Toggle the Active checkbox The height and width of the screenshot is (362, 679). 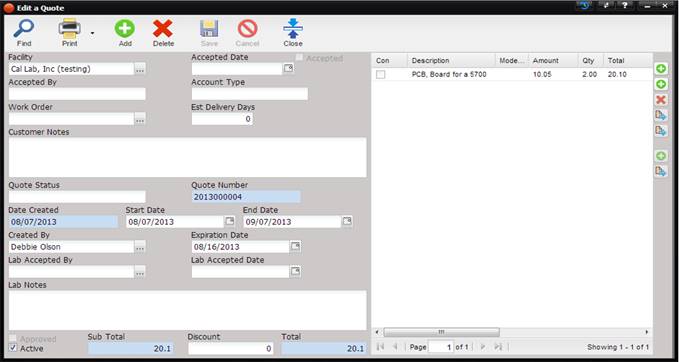coord(13,348)
